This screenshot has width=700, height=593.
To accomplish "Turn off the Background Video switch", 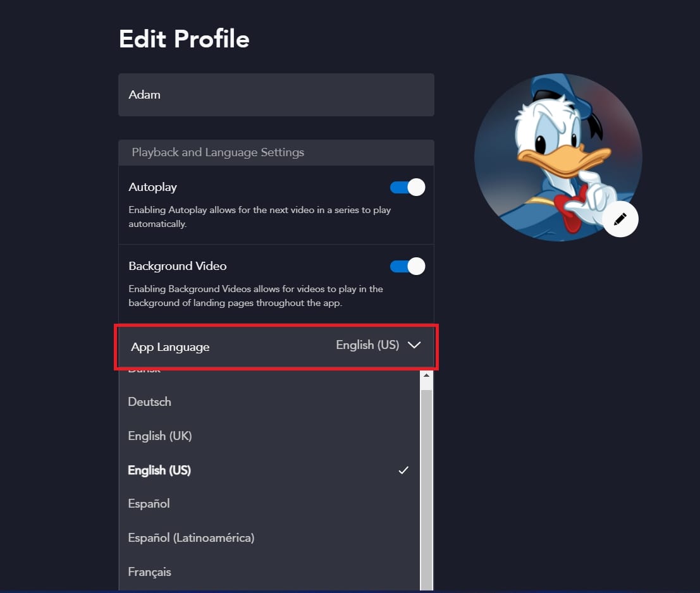I will tap(407, 266).
